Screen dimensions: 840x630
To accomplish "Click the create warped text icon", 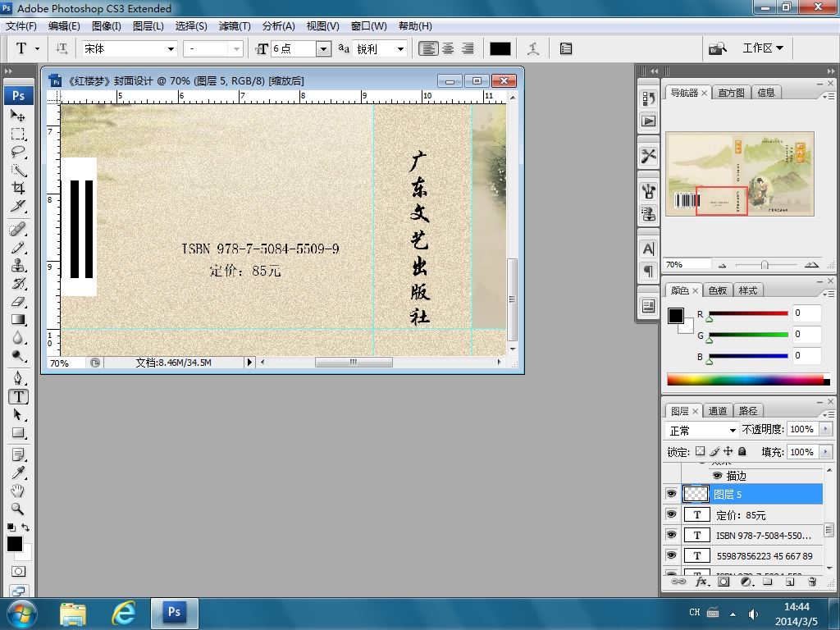I will pos(533,48).
